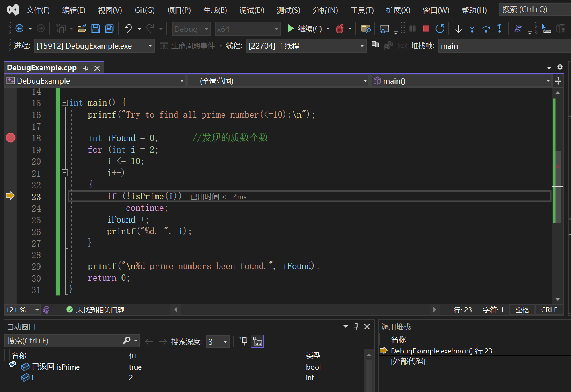Image resolution: width=571 pixels, height=392 pixels.
Task: Click the CRLF line ending indicator
Action: tap(549, 310)
